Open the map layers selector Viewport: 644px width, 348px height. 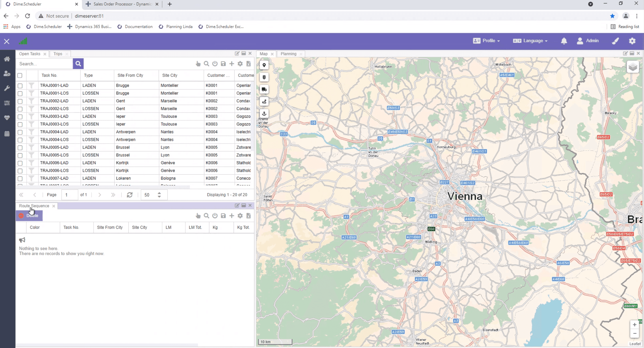633,67
